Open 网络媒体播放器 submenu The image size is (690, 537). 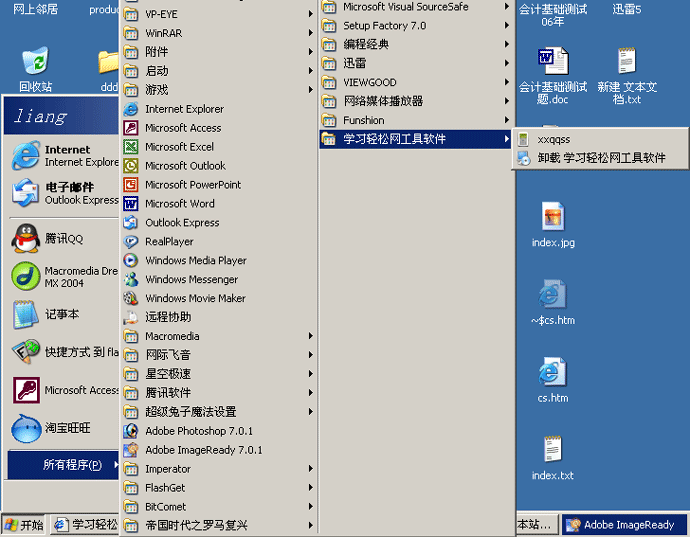click(416, 101)
